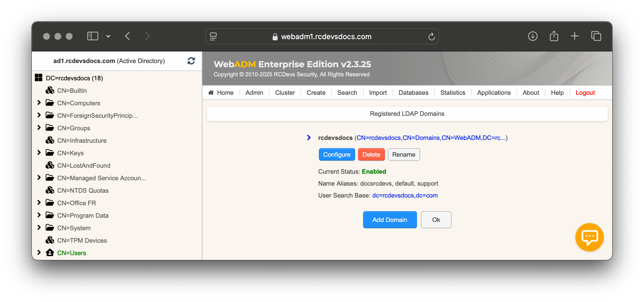The width and height of the screenshot is (644, 302).
Task: Open a new browser tab with plus icon
Action: (x=575, y=36)
